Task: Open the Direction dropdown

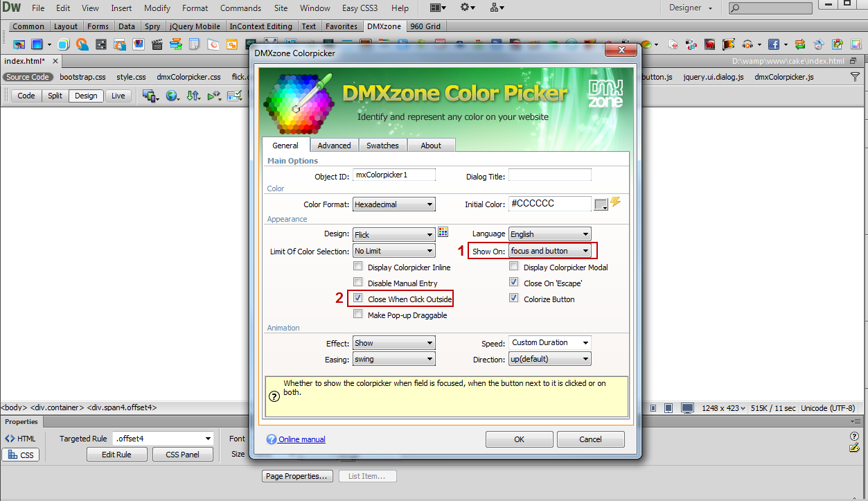Action: [550, 359]
